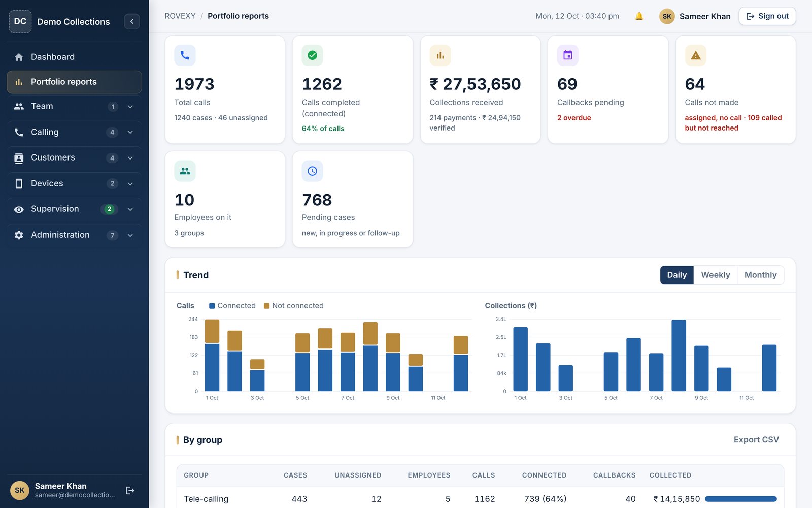Click the Supervision badge showing 2
Image resolution: width=812 pixels, height=508 pixels.
pyautogui.click(x=109, y=209)
